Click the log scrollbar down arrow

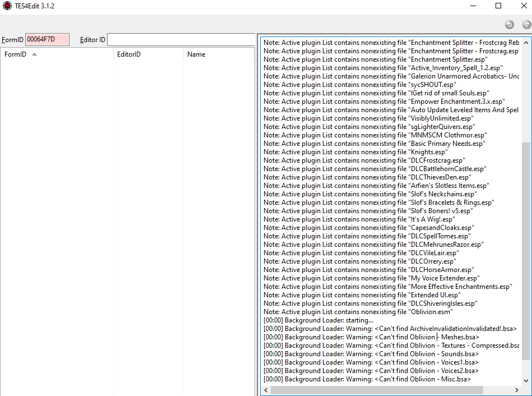click(x=526, y=380)
